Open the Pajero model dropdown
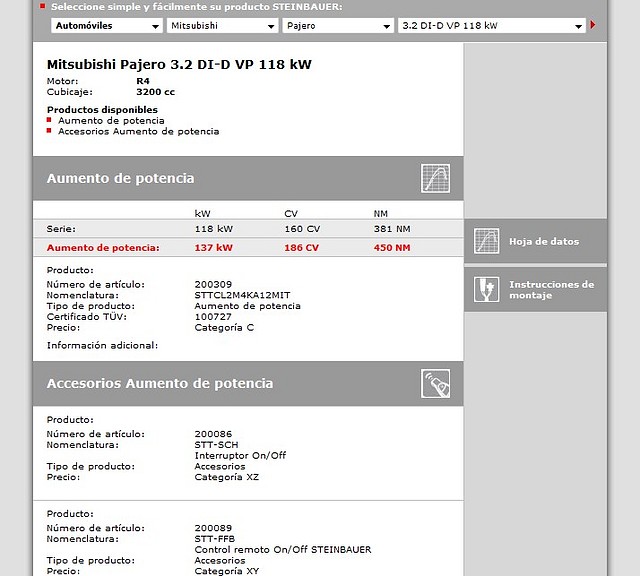The width and height of the screenshot is (640, 576). pos(338,26)
